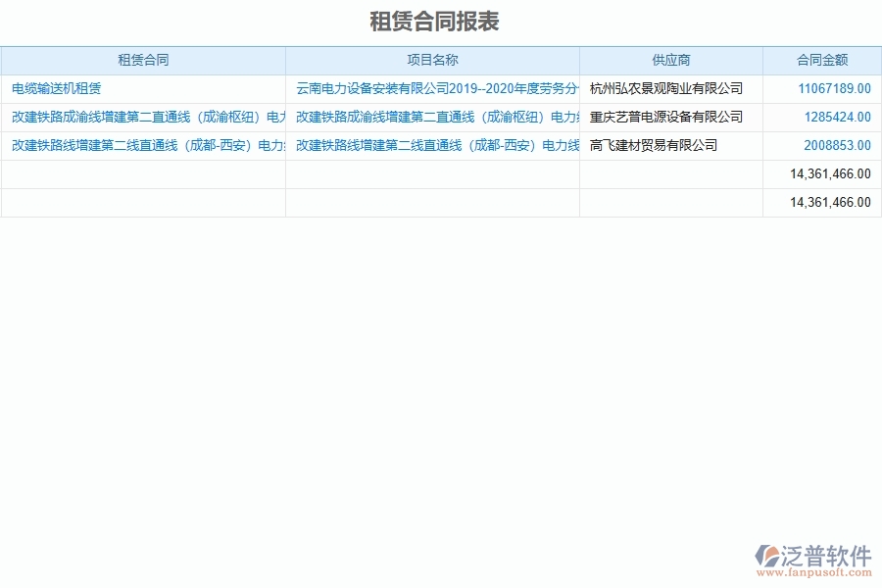Click the subtotal 14,361,466.00 cell
Viewport: 882px width, 588px height.
[x=831, y=173]
